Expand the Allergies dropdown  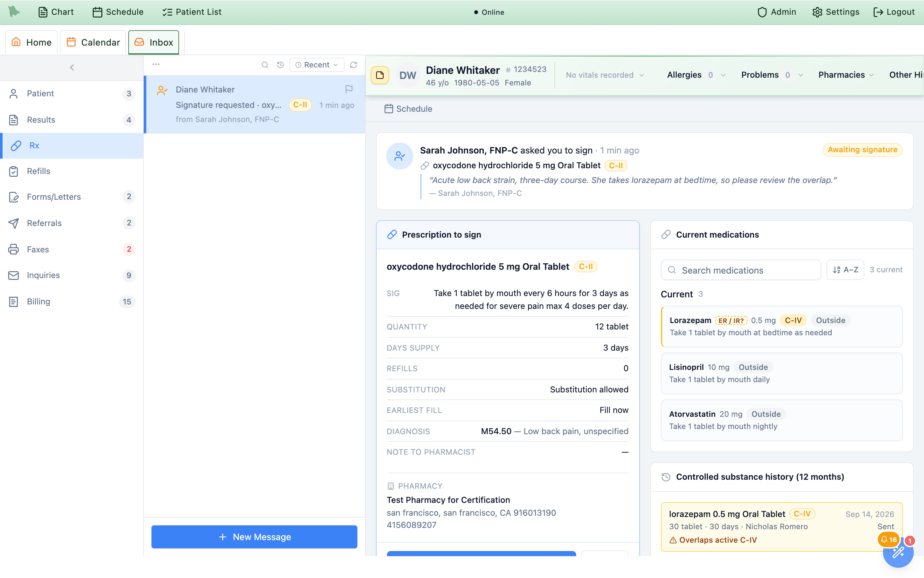tap(696, 75)
